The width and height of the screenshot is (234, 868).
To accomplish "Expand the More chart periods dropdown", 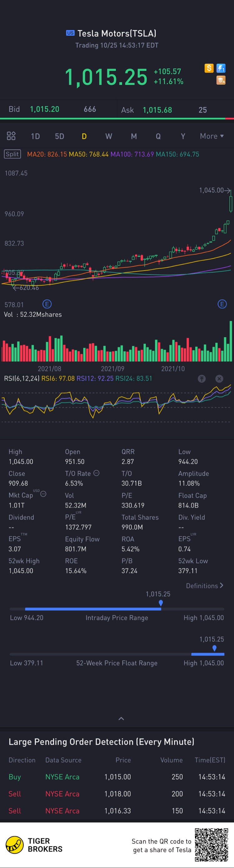I will tap(212, 136).
